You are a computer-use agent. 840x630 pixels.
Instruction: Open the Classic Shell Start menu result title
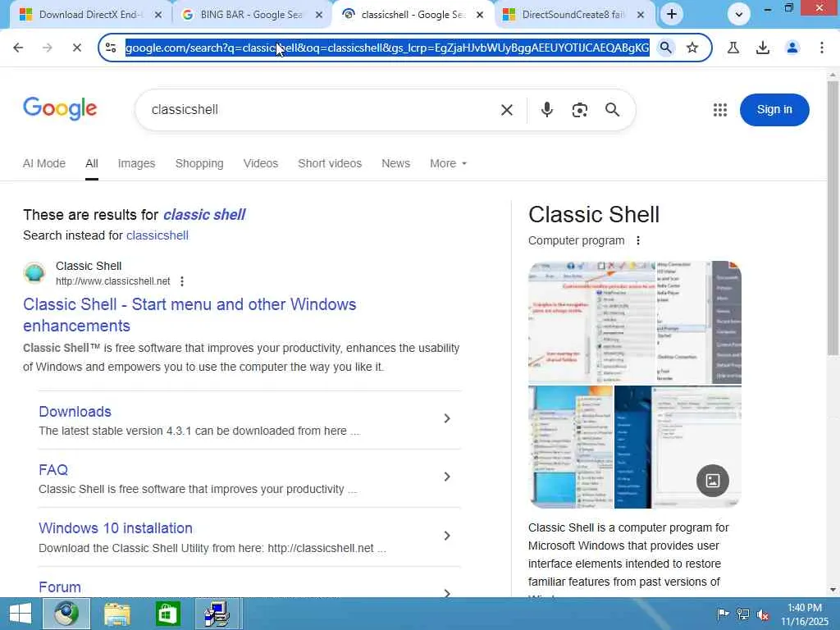189,315
